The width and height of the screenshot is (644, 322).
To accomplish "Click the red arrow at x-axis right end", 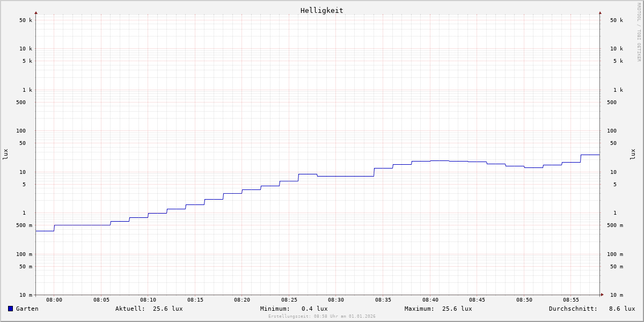I will 602,295.
